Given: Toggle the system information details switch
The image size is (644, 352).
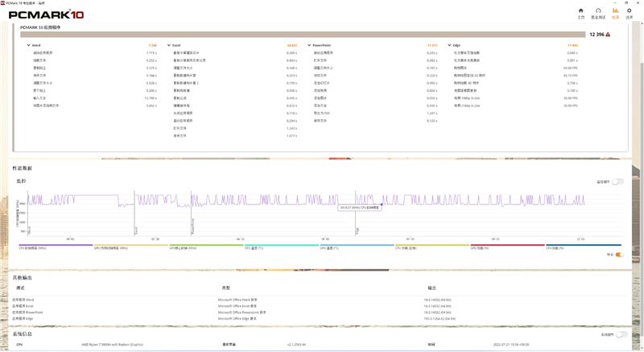Looking at the screenshot, I should tap(621, 334).
